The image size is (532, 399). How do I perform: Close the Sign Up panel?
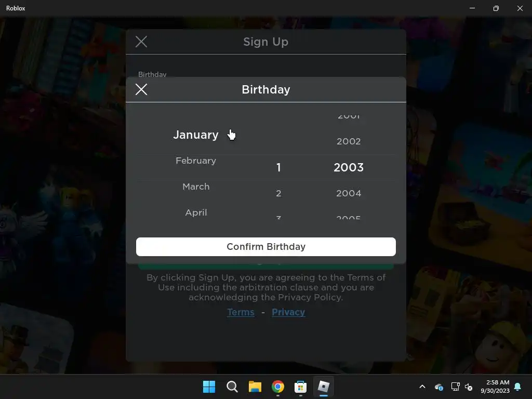click(141, 42)
